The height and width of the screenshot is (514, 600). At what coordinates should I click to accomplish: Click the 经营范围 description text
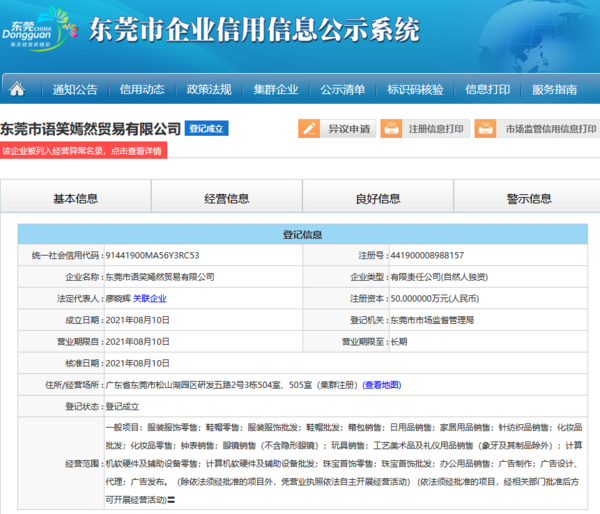point(344,463)
